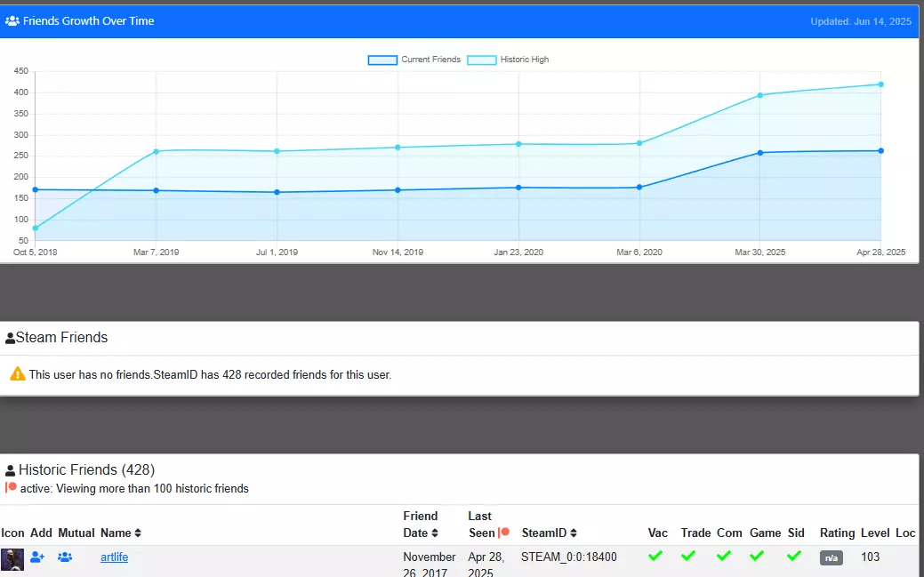
Task: Click the mutual friends icon for artlife
Action: coord(65,557)
